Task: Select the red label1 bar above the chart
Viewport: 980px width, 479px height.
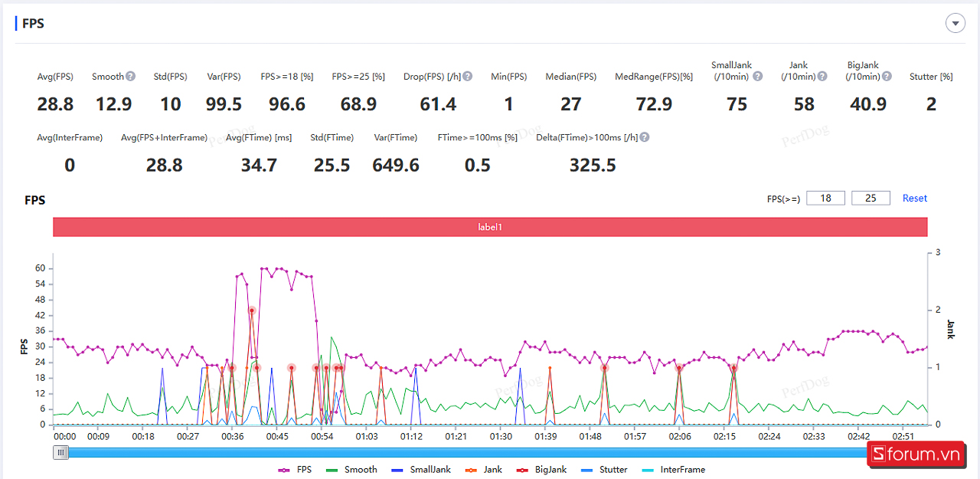Action: click(x=490, y=227)
